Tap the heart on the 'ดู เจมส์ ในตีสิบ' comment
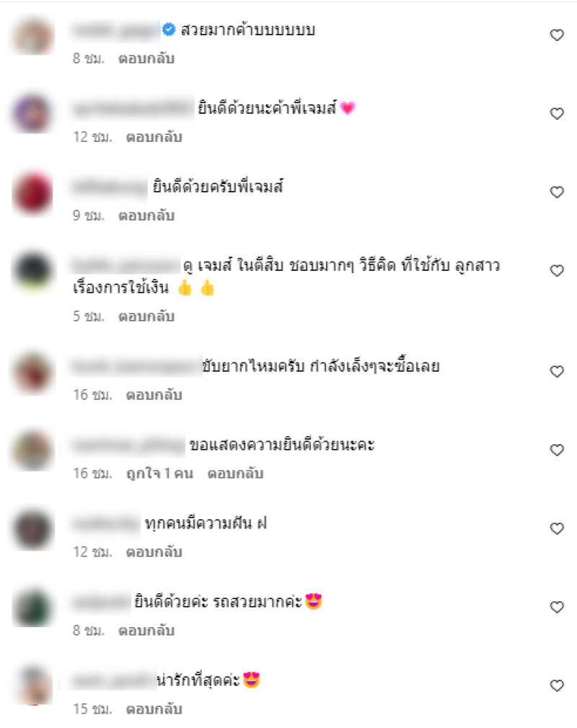This screenshot has height=728, width=577. coord(557,271)
